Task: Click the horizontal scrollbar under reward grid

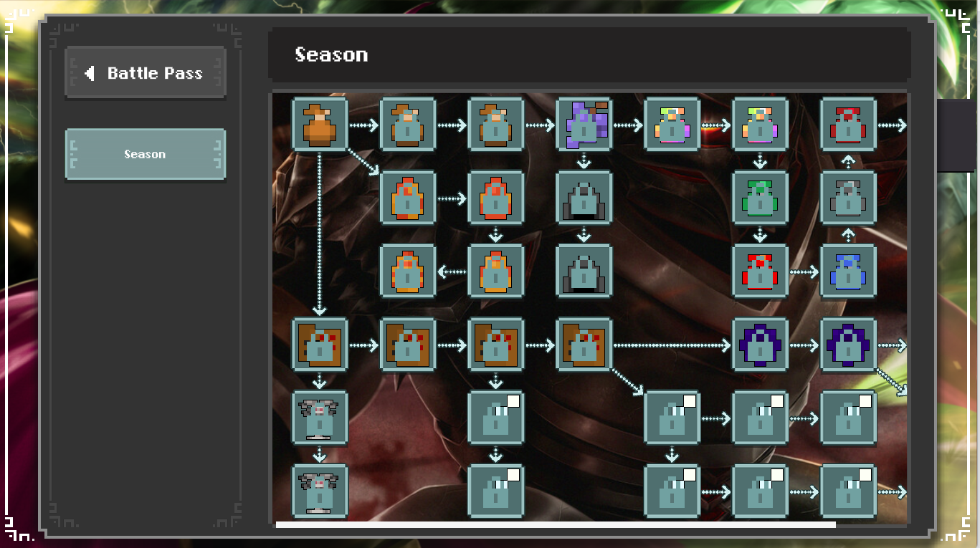Action: 556,525
